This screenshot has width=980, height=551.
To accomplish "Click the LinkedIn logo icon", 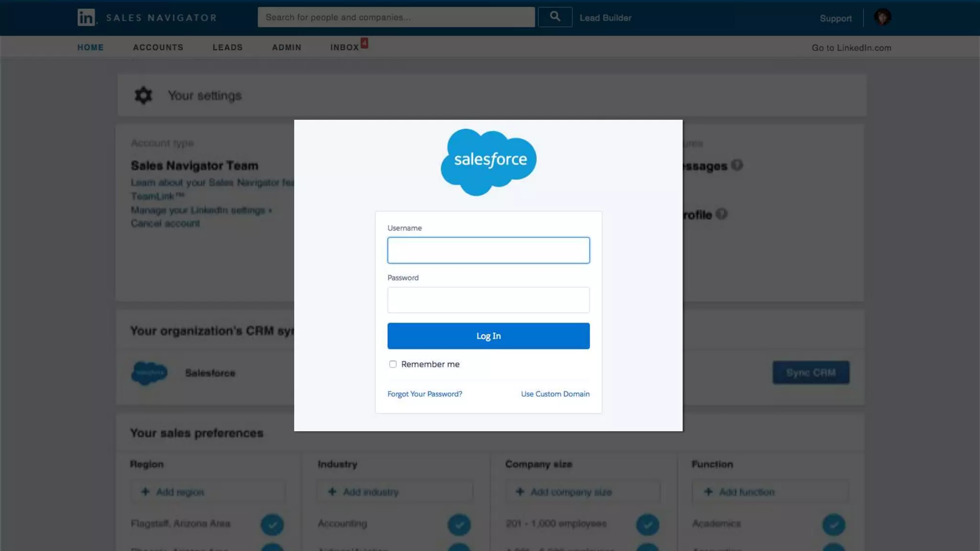I will 86,18.
